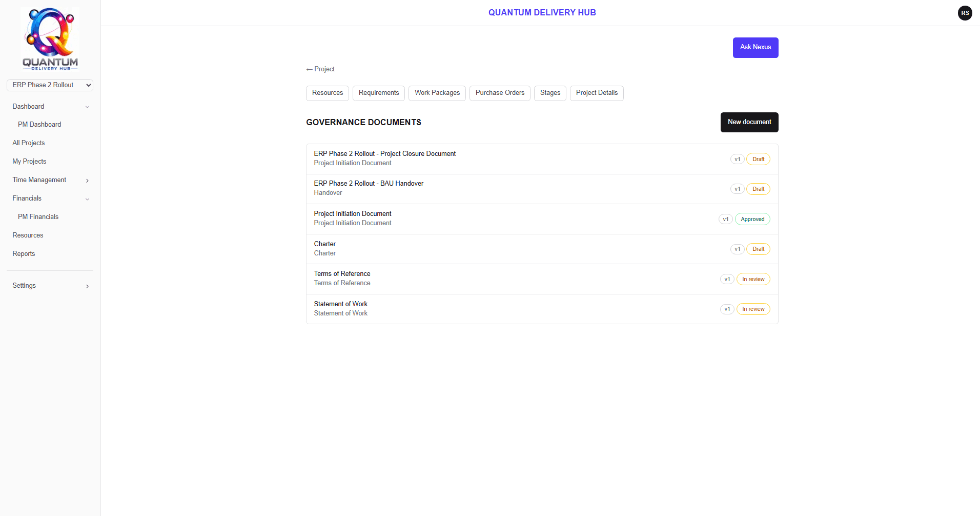Switch to the Stages tab
Viewport: 980px width, 516px height.
pos(550,93)
